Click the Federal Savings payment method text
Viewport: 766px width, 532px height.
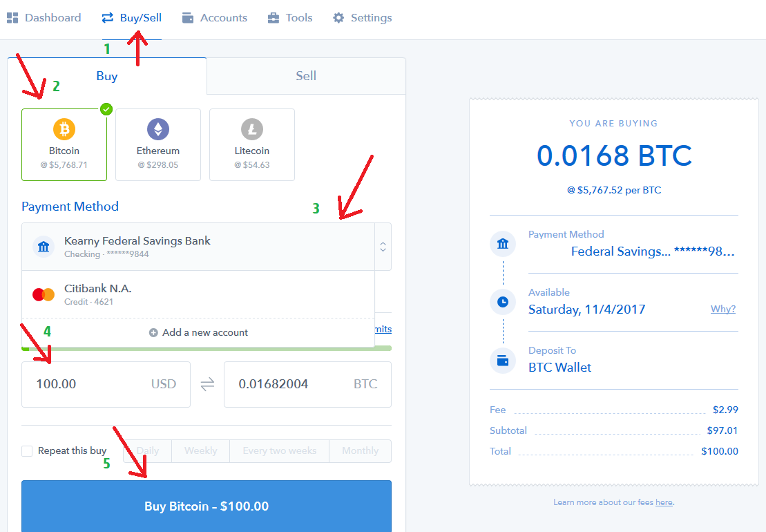pyautogui.click(x=653, y=251)
